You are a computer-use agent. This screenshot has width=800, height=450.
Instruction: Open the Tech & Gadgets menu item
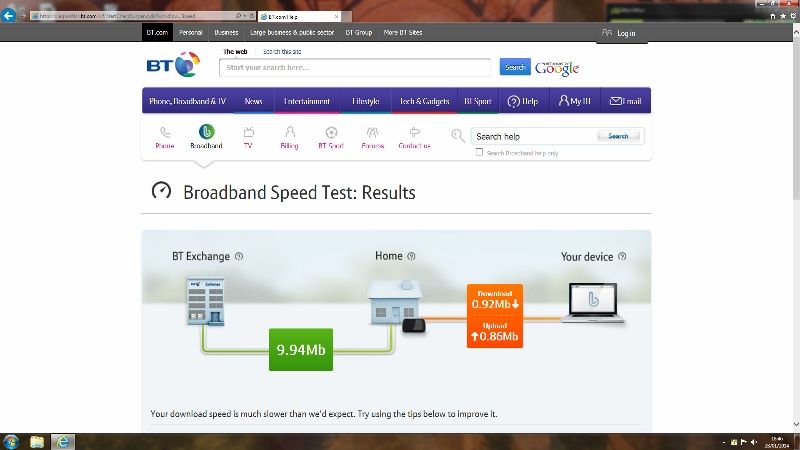(424, 101)
